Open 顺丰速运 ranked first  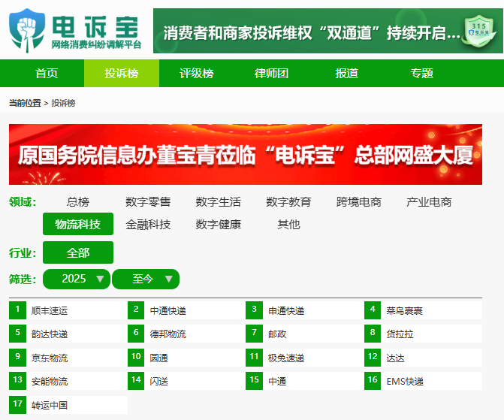click(x=50, y=310)
